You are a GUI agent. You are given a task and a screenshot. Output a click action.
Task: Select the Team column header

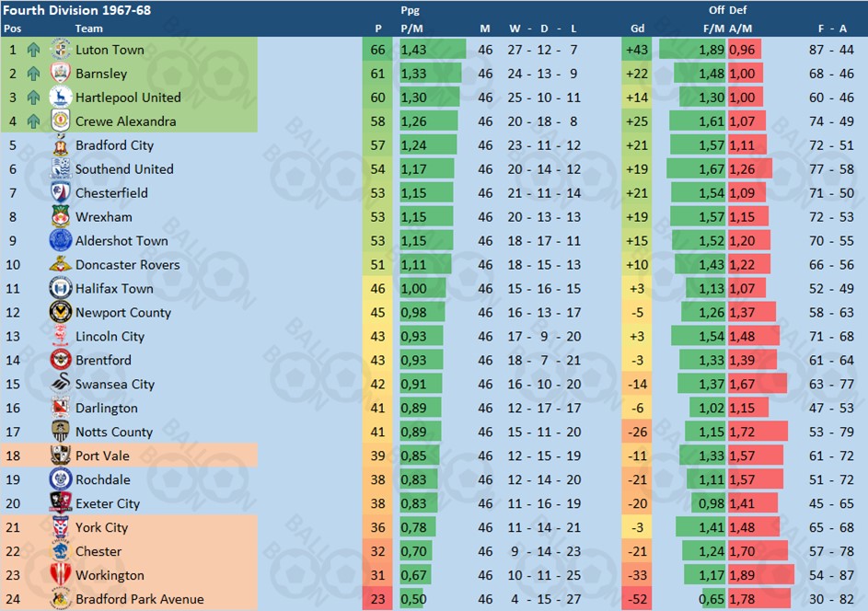[x=89, y=29]
